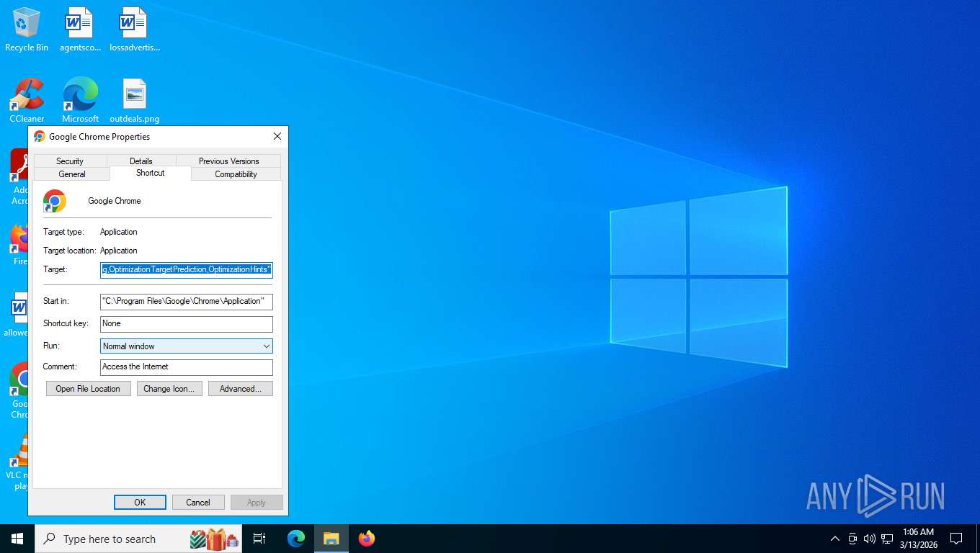Click the Comment field
This screenshot has width=980, height=553.
tap(187, 367)
